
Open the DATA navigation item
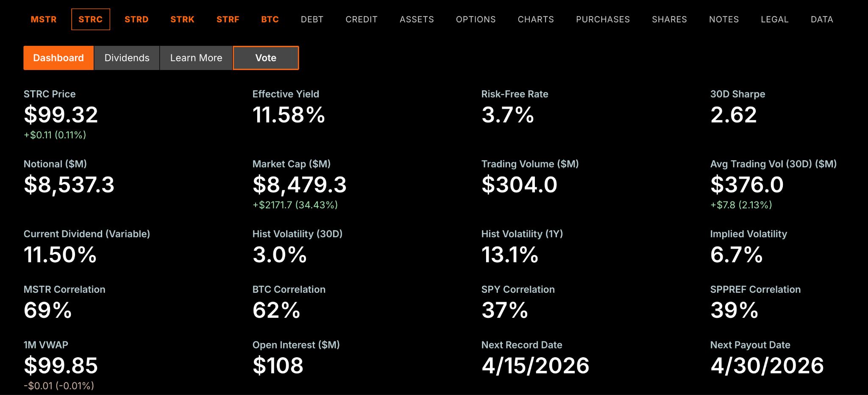pyautogui.click(x=822, y=20)
